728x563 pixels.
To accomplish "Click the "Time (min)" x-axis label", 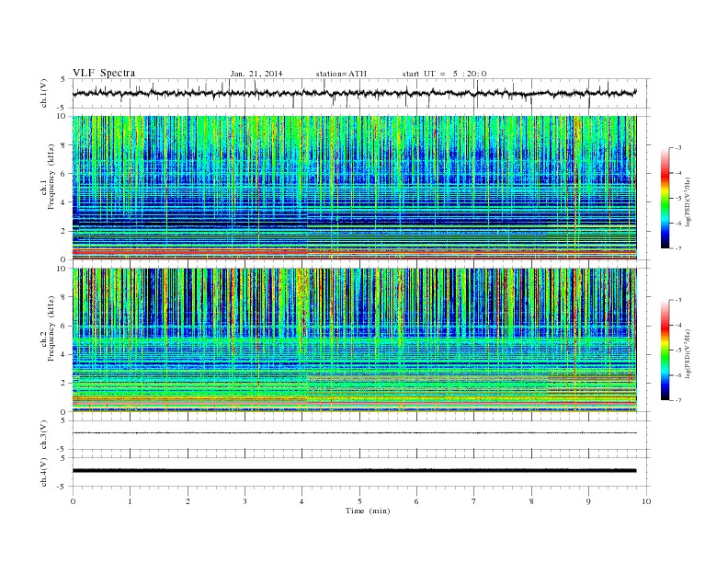I will click(x=368, y=511).
